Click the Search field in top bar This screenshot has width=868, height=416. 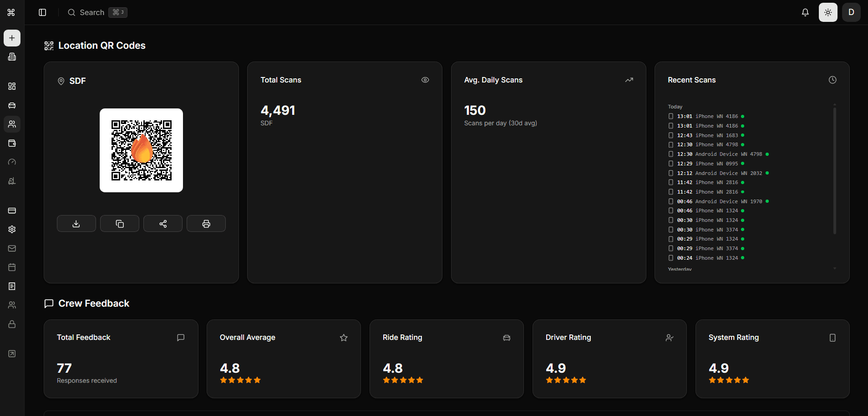tap(97, 12)
